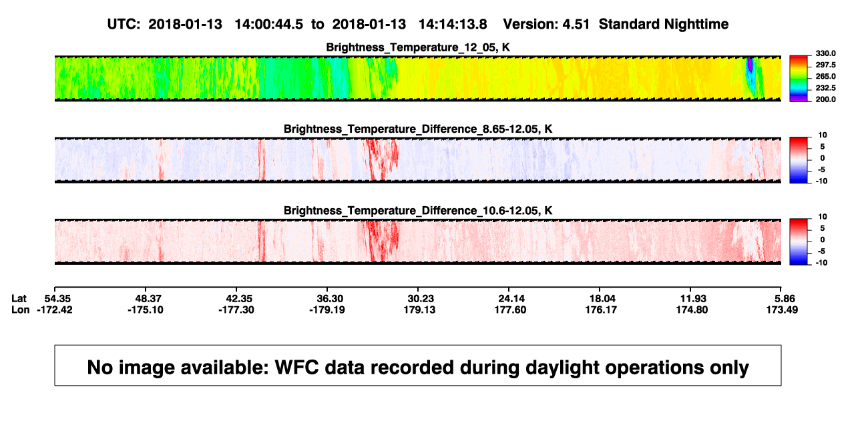The image size is (868, 445).
Task: Click the 0 tick on the 10.6-12.05 color bar
Action: click(822, 240)
